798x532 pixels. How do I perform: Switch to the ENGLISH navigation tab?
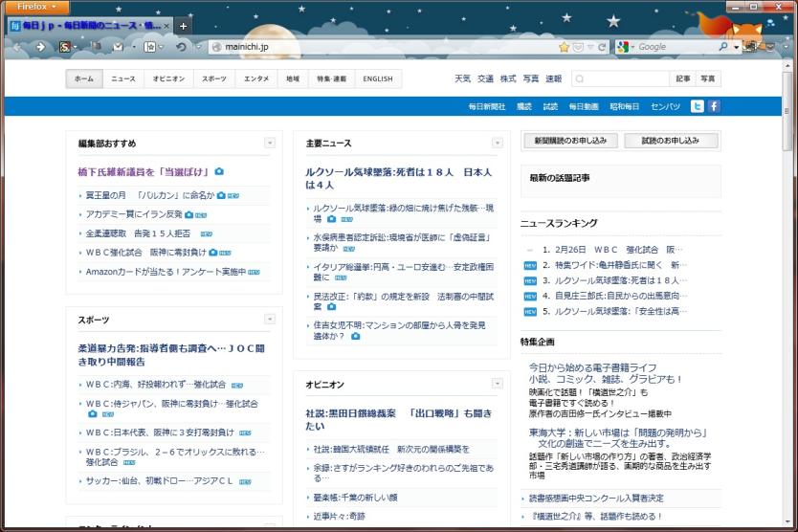point(378,78)
